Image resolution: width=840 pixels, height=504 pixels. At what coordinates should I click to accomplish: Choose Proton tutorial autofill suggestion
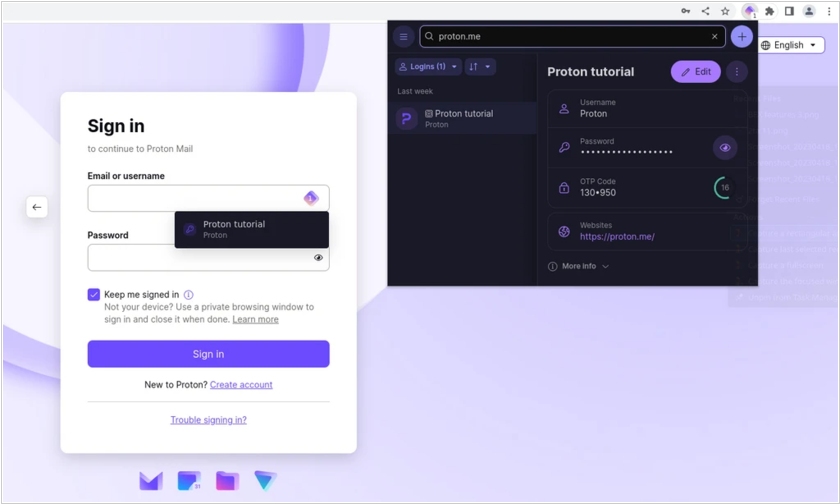[x=252, y=229]
